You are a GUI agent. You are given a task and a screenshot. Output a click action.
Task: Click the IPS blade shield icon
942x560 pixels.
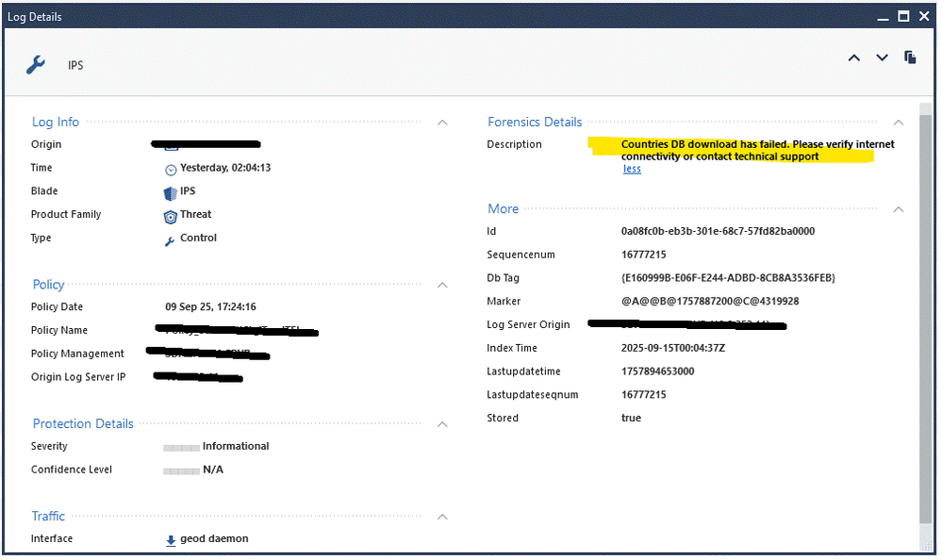(171, 192)
